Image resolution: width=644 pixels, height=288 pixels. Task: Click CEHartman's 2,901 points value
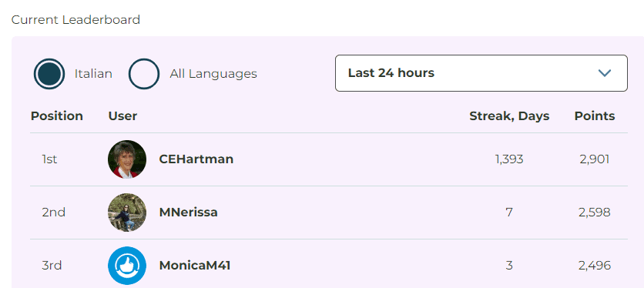595,159
